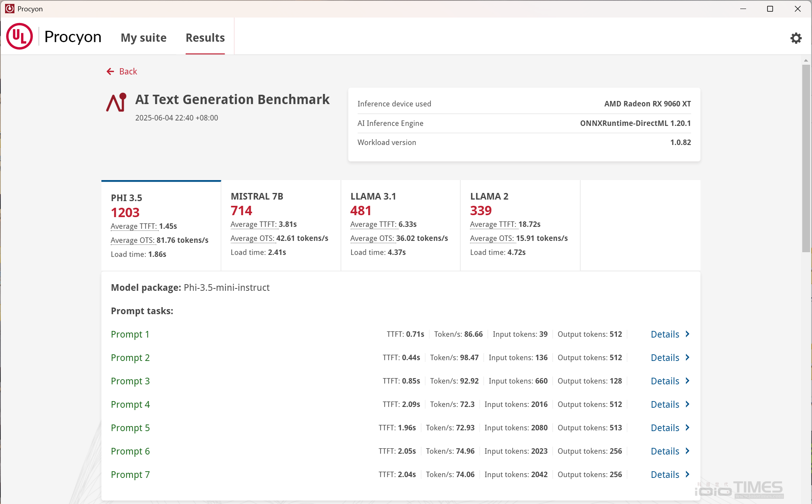Screen dimensions: 812x504
Task: Click the AMD Radeon RX 9060 XT value
Action: coord(647,104)
